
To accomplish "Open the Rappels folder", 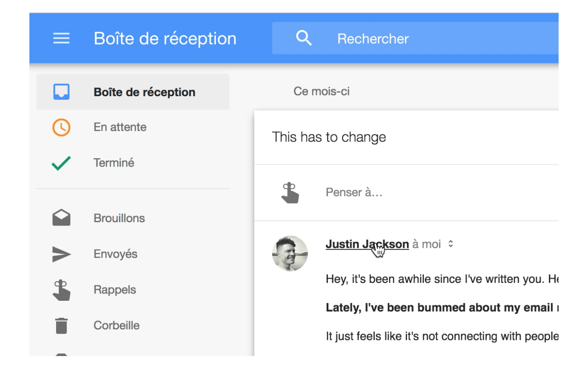I will [x=115, y=290].
